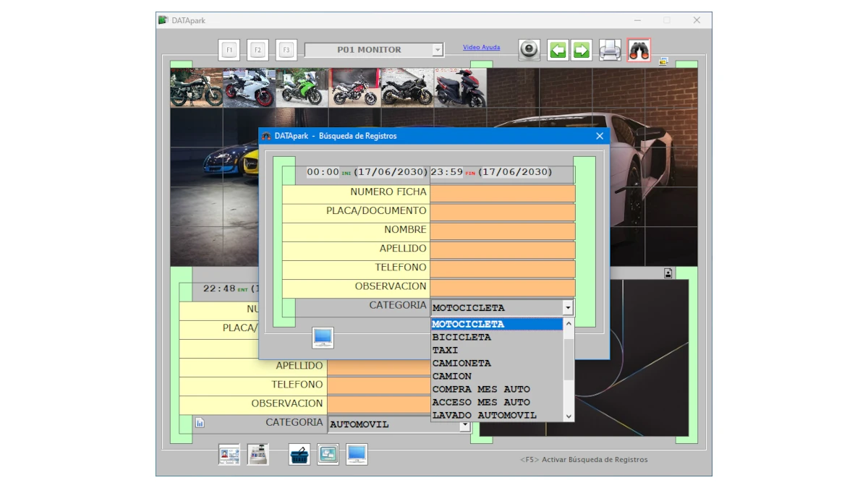Open the AUTOMOVIL category dropdown

pos(464,425)
